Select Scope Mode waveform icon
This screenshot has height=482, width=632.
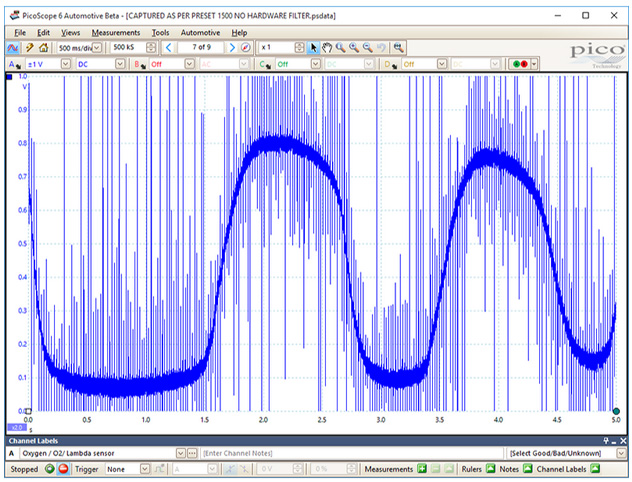[x=13, y=48]
